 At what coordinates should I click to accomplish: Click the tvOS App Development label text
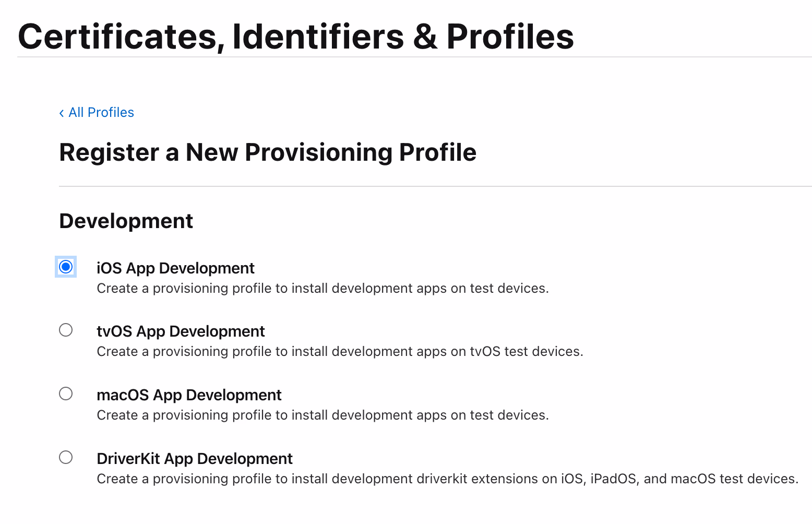[181, 331]
